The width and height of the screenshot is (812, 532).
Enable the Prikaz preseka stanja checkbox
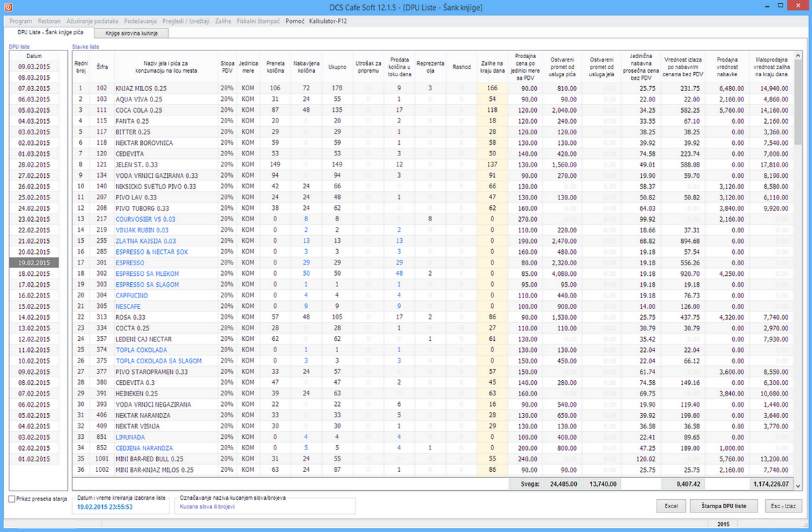coord(12,499)
